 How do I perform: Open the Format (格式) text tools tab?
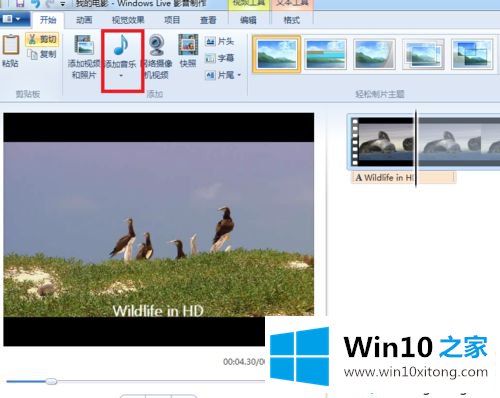[292, 20]
